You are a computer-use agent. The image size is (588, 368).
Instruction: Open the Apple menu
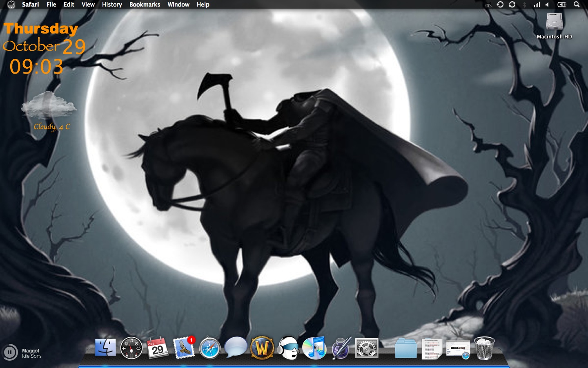point(11,4)
